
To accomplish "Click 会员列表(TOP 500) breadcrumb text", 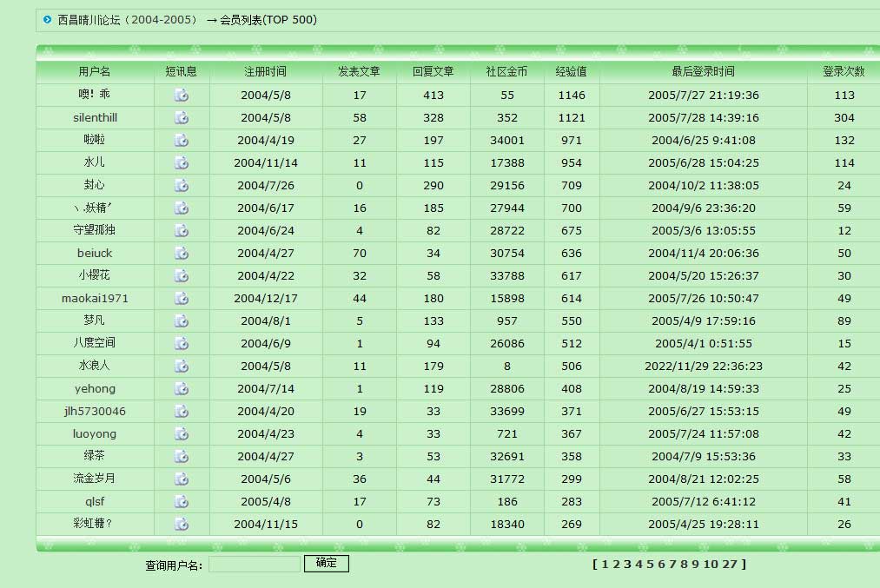I will 268,20.
